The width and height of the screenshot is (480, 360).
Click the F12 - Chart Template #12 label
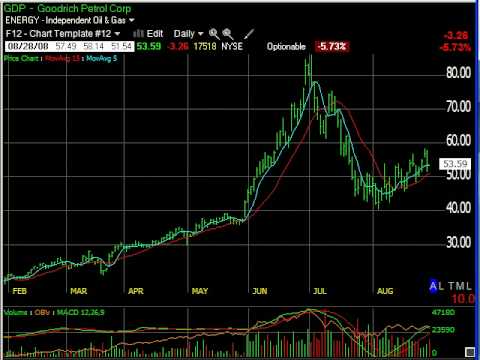pos(58,34)
